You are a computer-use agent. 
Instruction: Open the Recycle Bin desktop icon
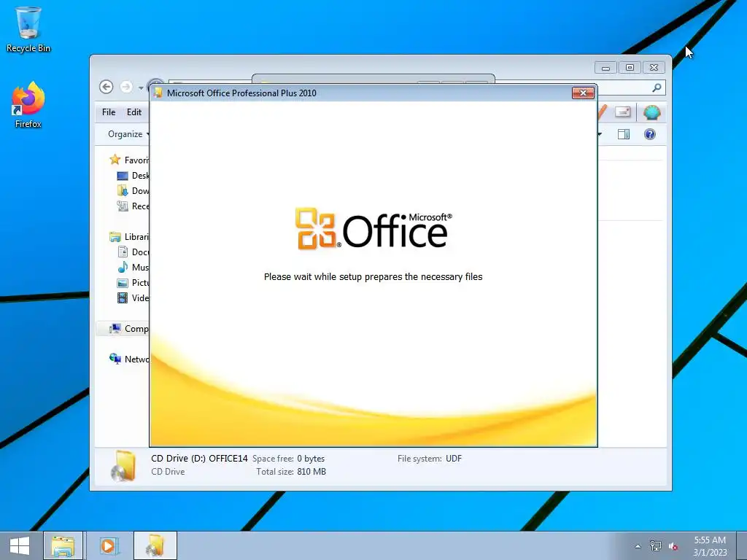click(x=28, y=29)
